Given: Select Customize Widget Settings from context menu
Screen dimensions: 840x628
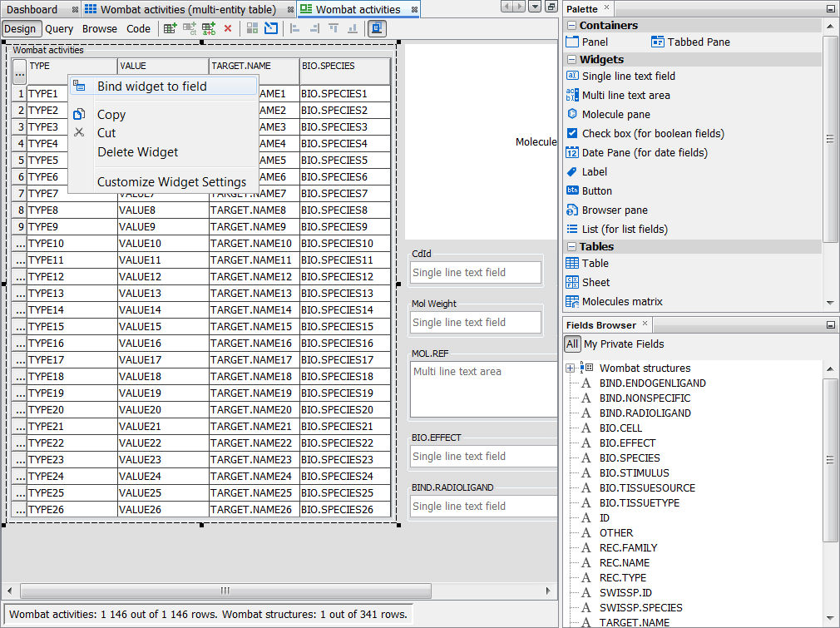Looking at the screenshot, I should point(171,182).
